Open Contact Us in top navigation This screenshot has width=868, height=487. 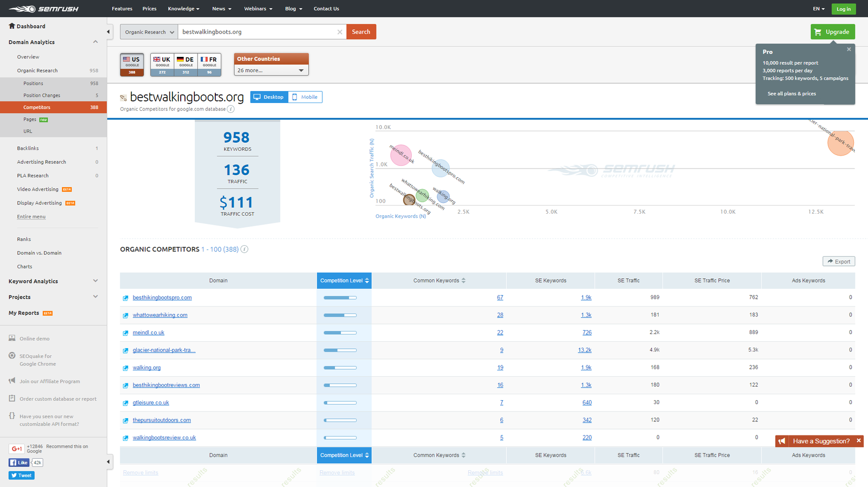click(326, 9)
